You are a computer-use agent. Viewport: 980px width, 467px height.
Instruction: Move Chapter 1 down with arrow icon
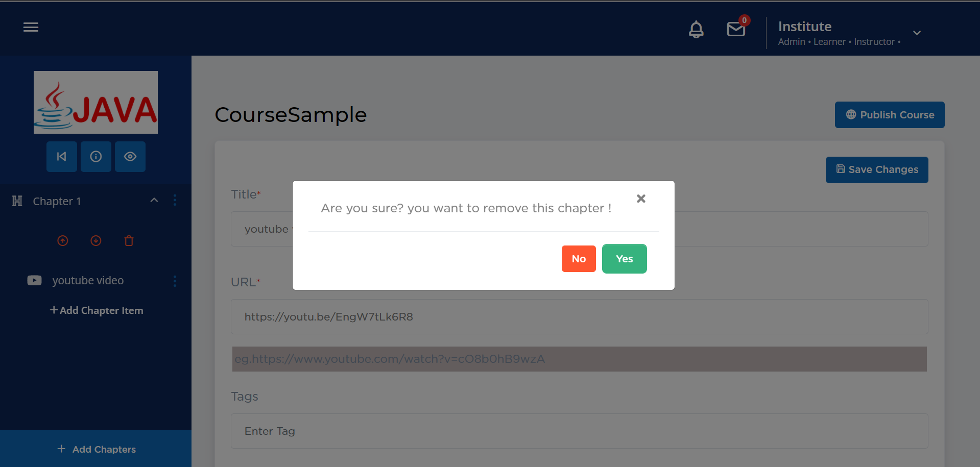96,241
